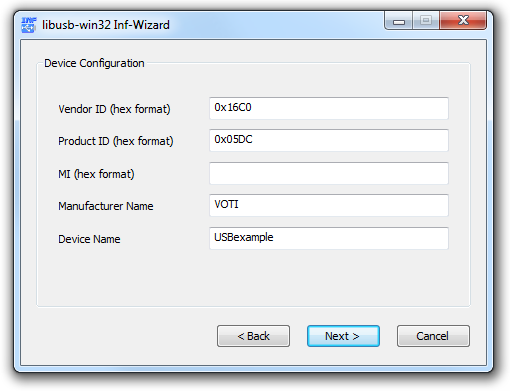Click the "Product ID (hex format)" label
Image resolution: width=510 pixels, height=391 pixels.
tap(116, 141)
